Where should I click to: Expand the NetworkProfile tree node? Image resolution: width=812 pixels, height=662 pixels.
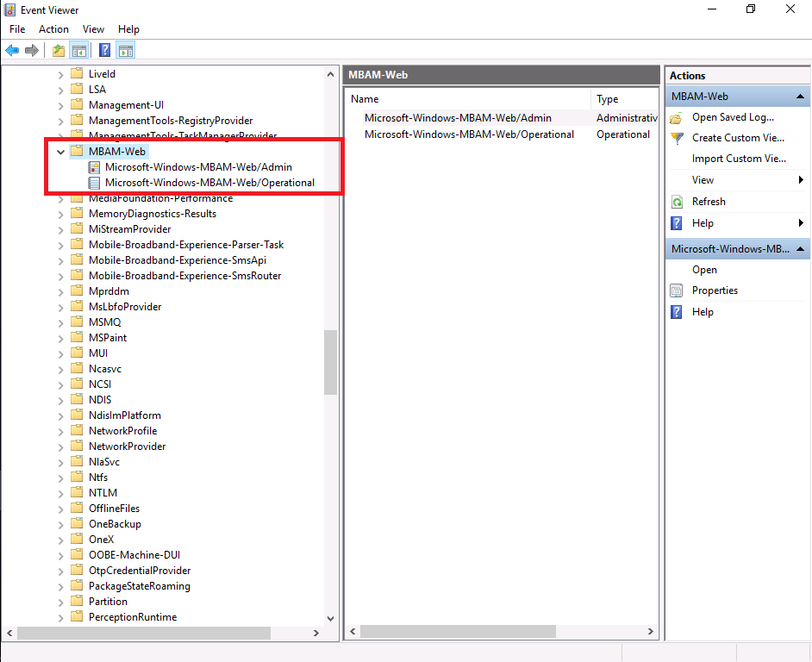60,432
